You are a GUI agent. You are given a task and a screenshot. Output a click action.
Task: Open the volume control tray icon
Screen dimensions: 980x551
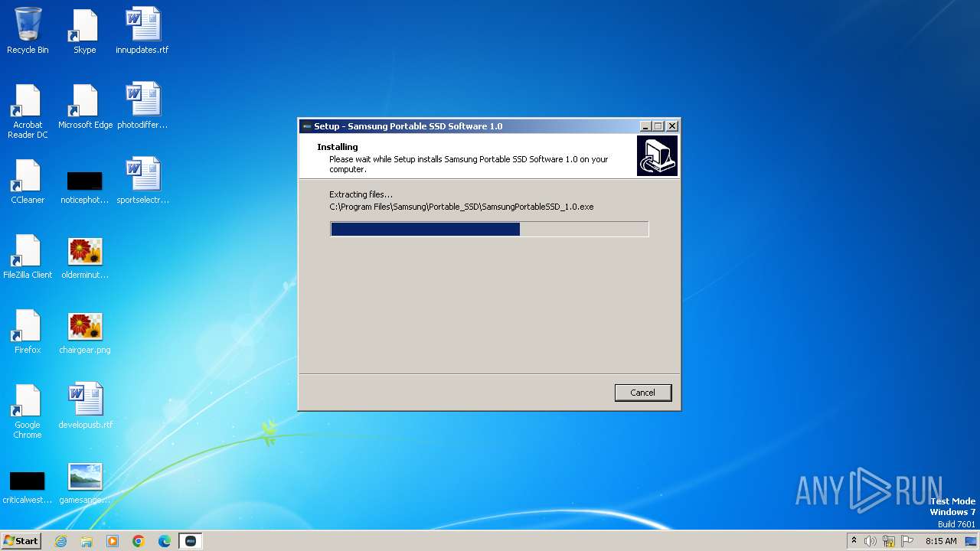point(871,541)
